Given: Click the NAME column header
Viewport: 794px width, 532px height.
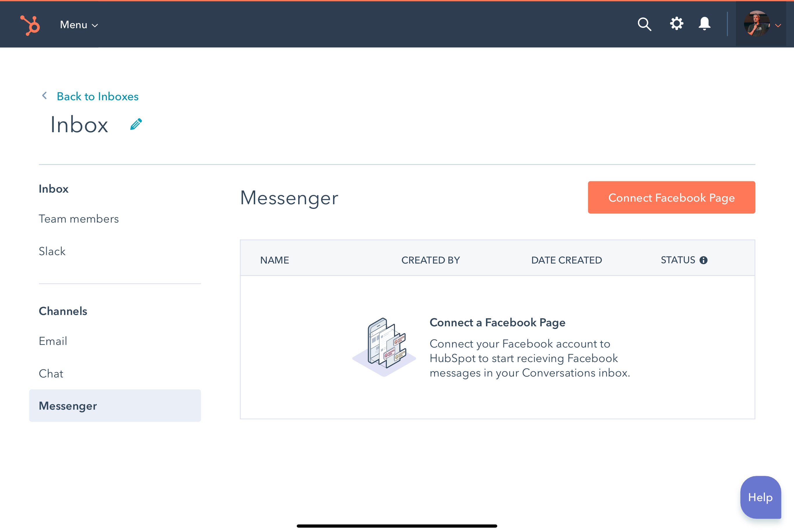Looking at the screenshot, I should 275,260.
